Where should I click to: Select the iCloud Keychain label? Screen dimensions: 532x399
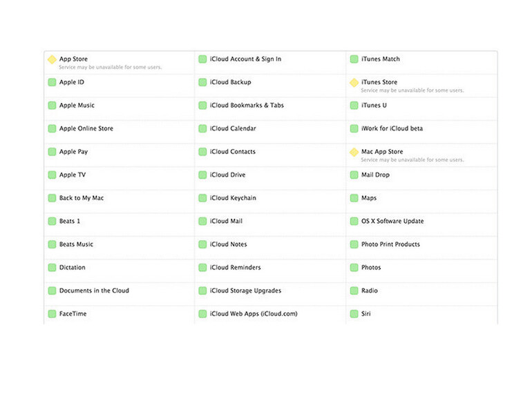point(233,198)
